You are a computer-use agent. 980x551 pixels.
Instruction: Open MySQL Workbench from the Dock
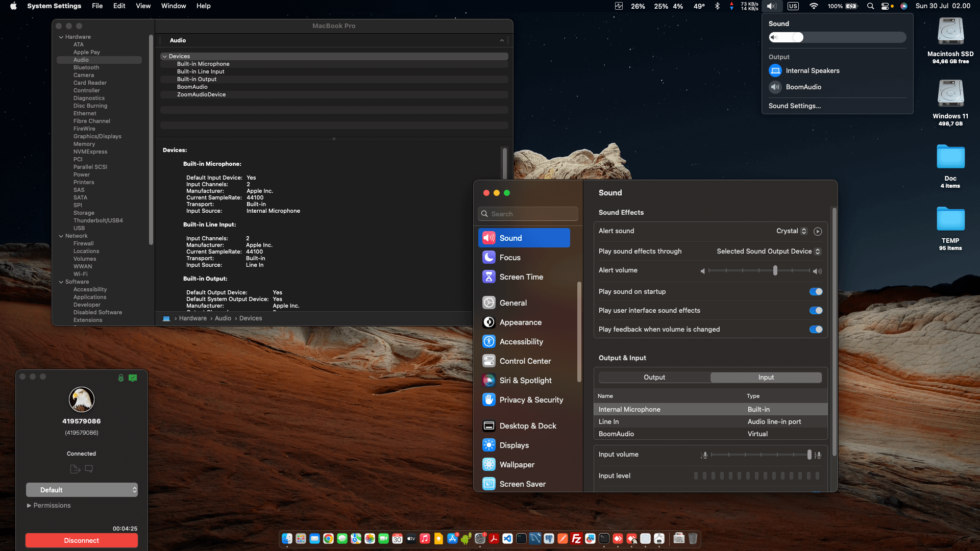[535, 539]
